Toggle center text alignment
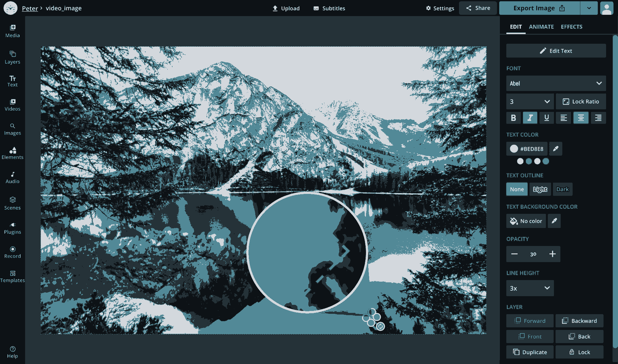 [x=581, y=118]
